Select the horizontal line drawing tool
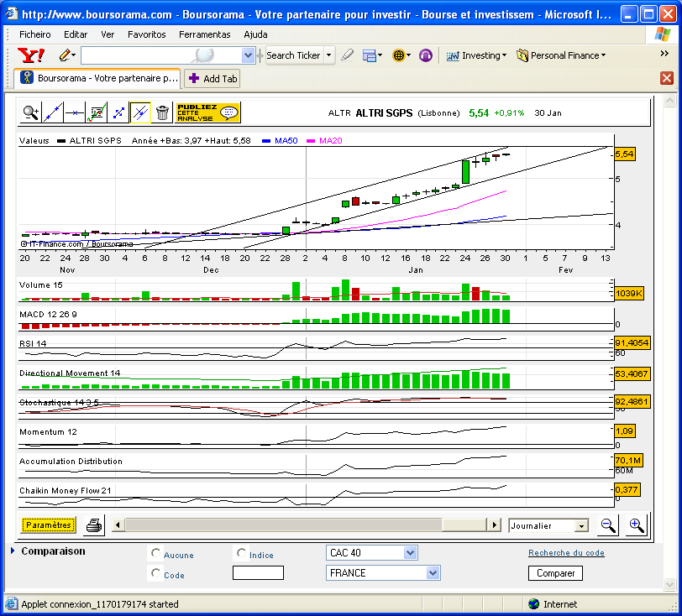Image resolution: width=682 pixels, height=616 pixels. click(x=75, y=113)
